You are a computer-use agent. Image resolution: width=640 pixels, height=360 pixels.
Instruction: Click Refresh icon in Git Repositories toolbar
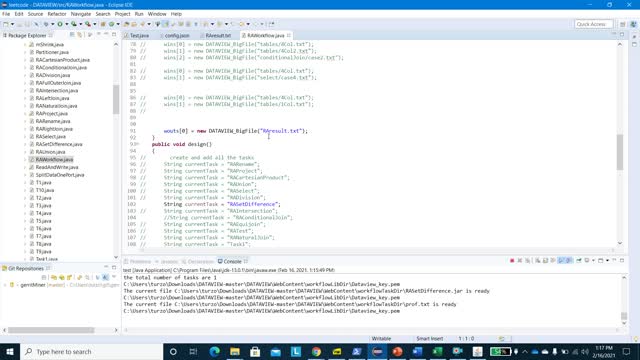(79, 278)
